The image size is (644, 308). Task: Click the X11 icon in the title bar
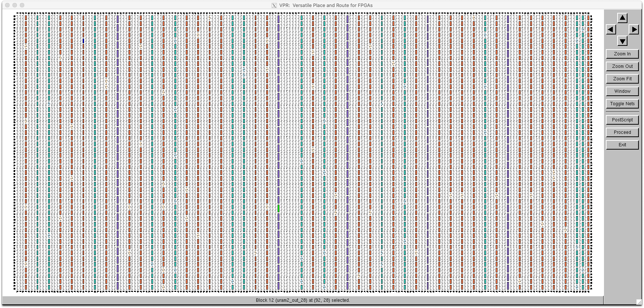coord(274,5)
